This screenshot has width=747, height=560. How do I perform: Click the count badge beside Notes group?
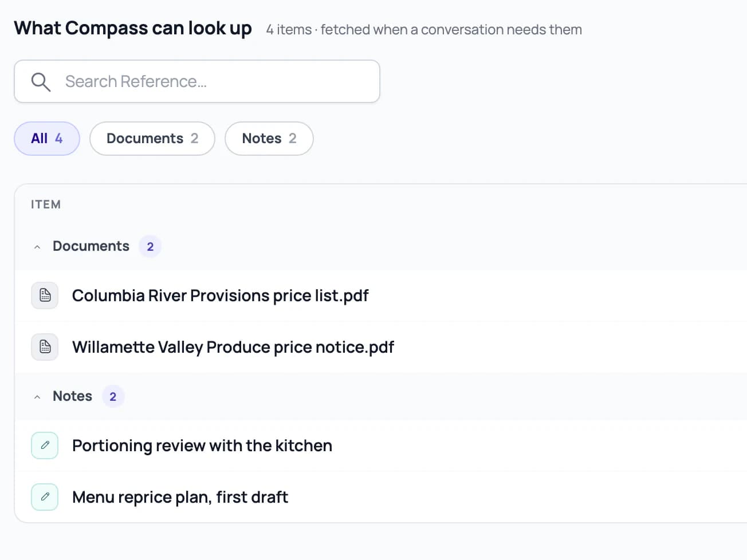pyautogui.click(x=113, y=397)
